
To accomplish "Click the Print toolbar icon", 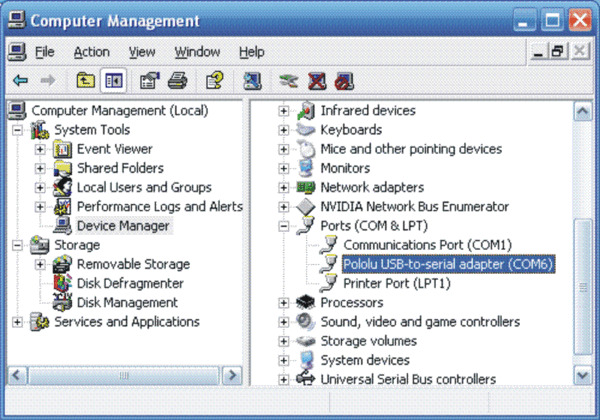I will click(178, 81).
